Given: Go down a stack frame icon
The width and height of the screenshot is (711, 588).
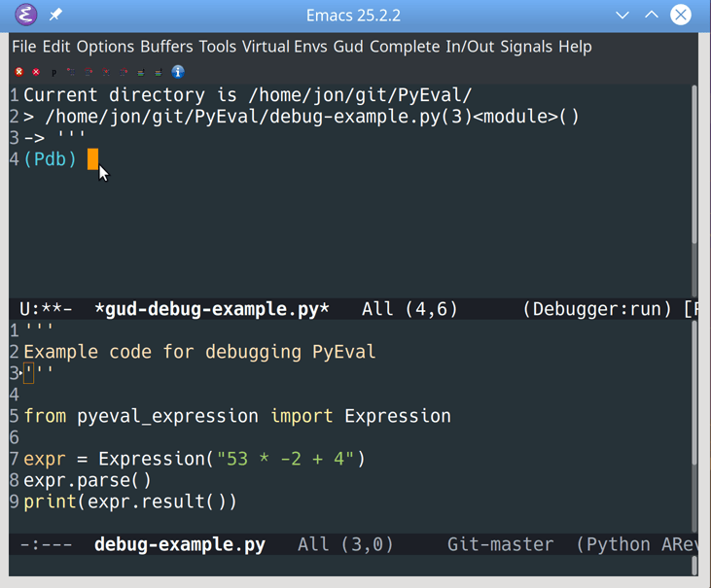Looking at the screenshot, I should click(159, 72).
